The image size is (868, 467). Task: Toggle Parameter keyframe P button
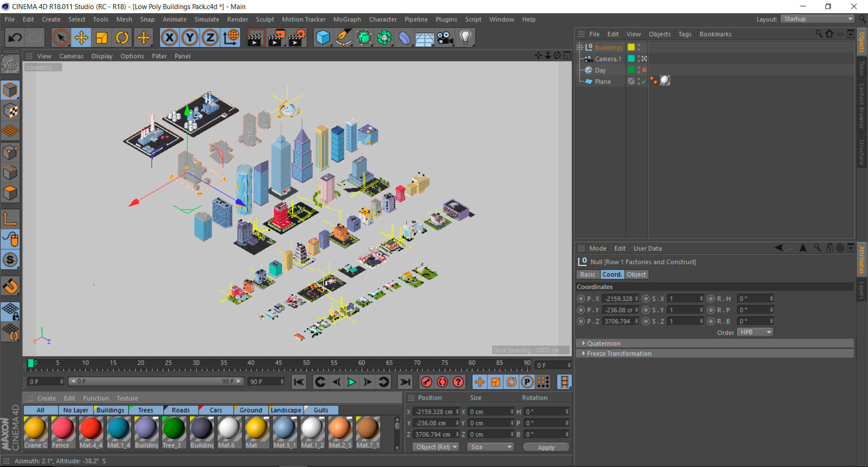527,382
